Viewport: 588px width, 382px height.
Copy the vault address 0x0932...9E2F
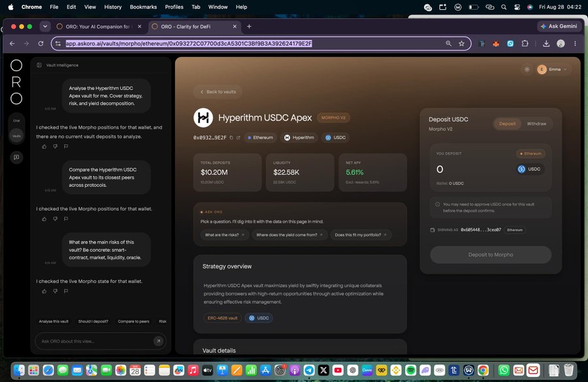[x=231, y=138]
